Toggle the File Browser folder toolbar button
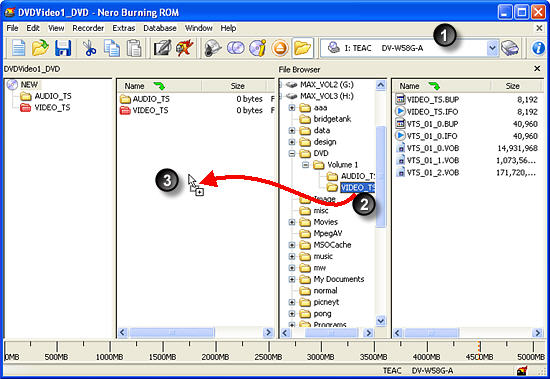This screenshot has height=379, width=550. coord(302,48)
